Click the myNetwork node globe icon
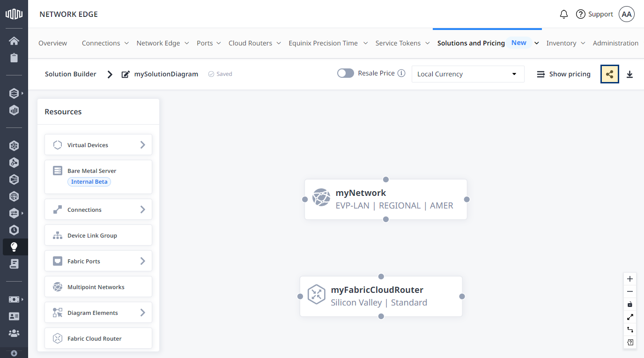The image size is (644, 358). click(321, 197)
